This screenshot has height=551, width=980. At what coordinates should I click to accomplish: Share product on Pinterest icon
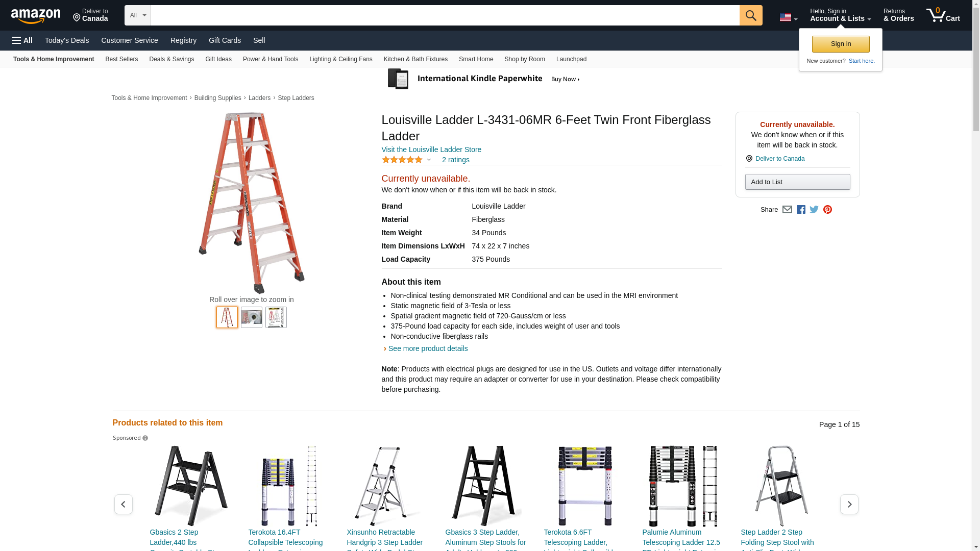click(827, 210)
